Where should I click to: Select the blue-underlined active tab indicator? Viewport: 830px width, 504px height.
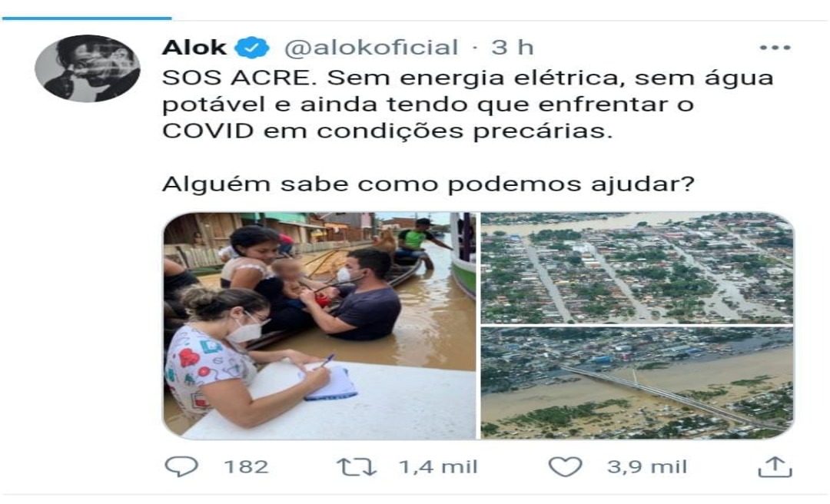coord(87,18)
